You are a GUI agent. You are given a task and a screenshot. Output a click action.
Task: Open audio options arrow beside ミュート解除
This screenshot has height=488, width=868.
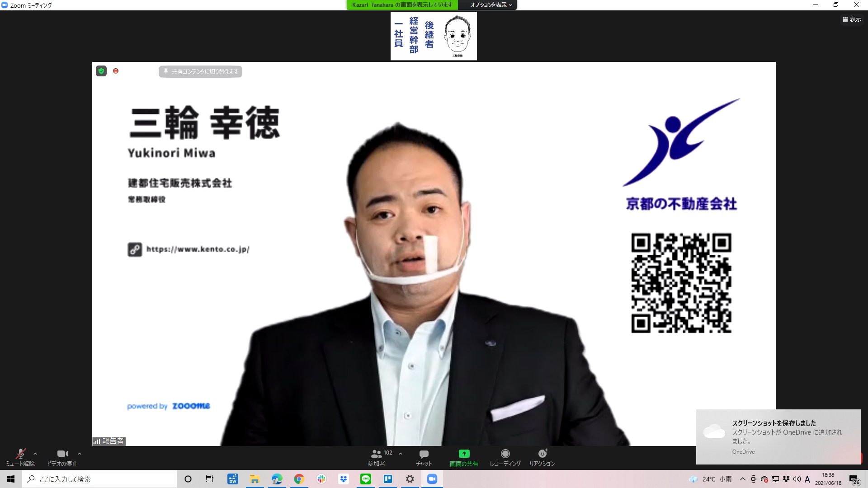[x=35, y=454]
